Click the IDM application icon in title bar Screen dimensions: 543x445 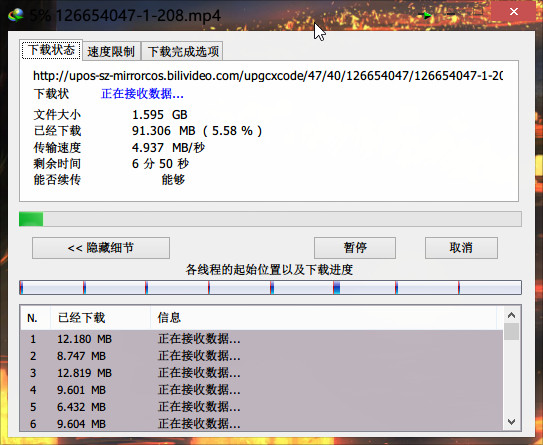coord(16,15)
